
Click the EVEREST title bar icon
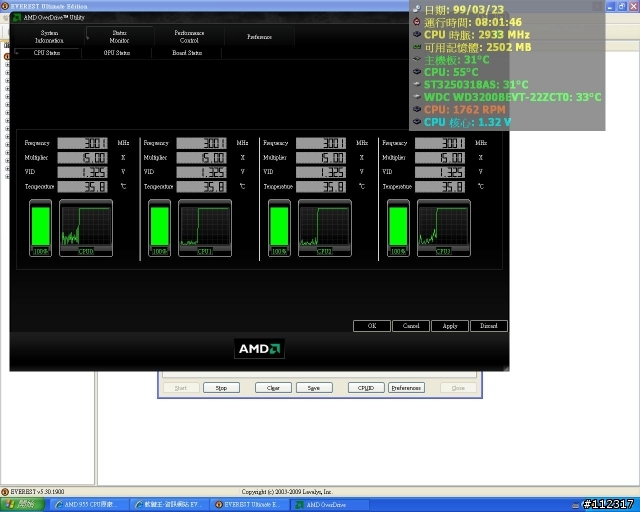tap(5, 6)
